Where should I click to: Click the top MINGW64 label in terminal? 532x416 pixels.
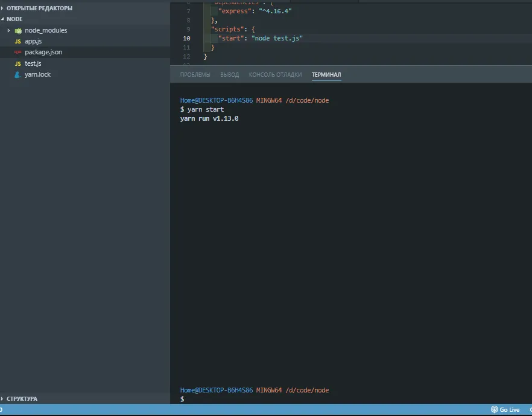[x=269, y=100]
